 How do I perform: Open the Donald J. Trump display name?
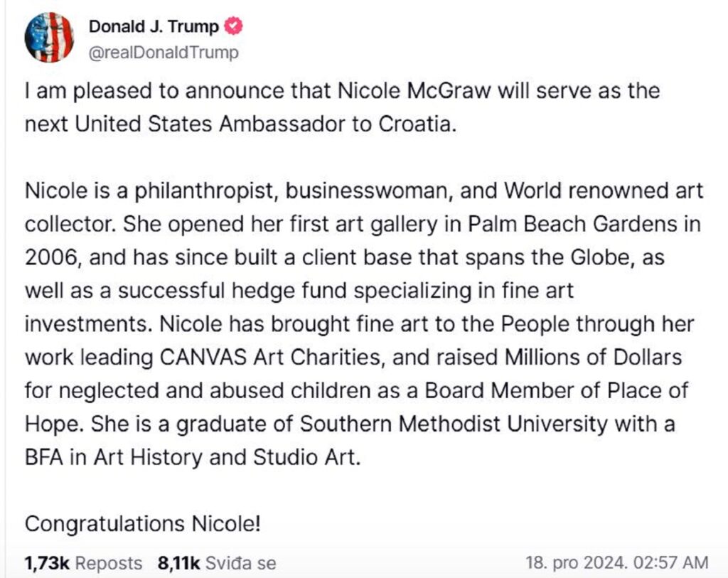point(154,26)
